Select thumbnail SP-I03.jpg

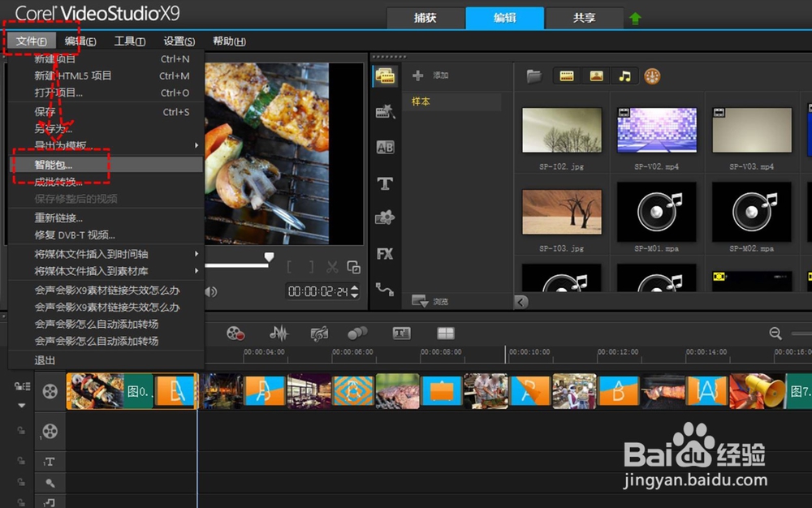click(562, 212)
